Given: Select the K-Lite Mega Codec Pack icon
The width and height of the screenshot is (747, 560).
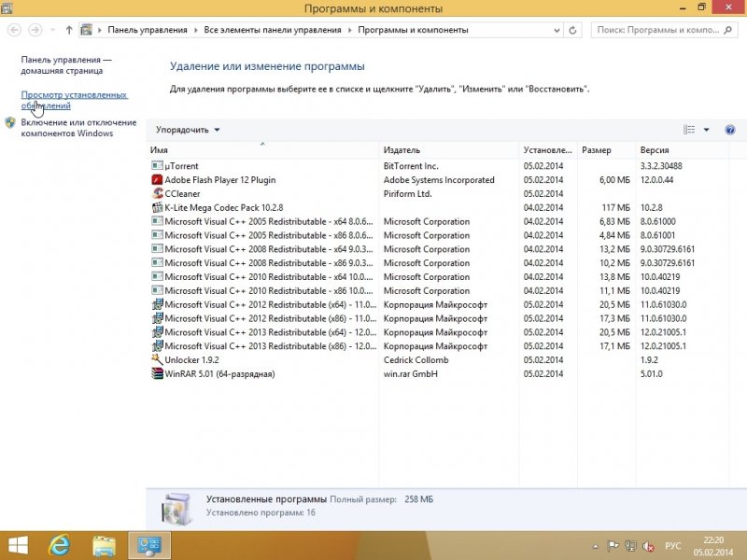Looking at the screenshot, I should point(157,207).
